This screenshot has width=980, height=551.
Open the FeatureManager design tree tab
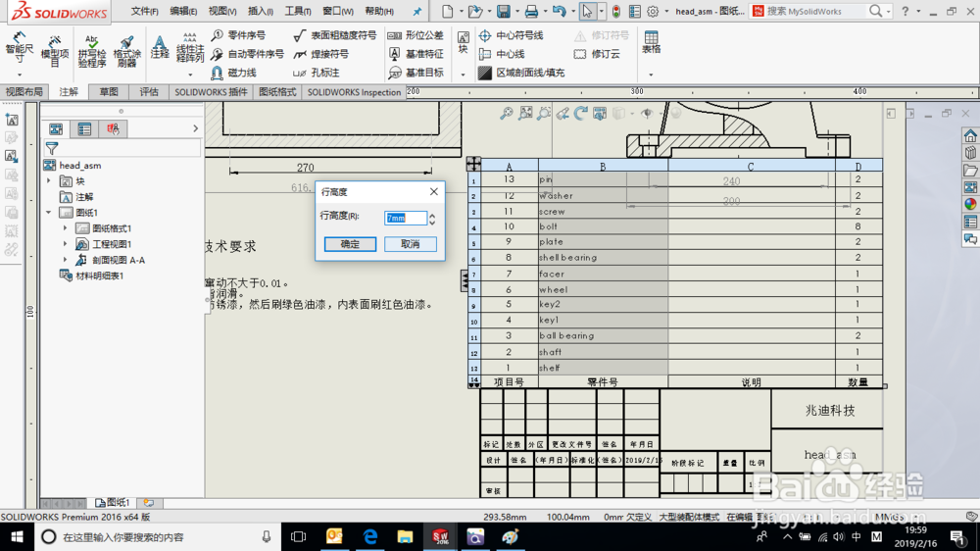pyautogui.click(x=56, y=129)
